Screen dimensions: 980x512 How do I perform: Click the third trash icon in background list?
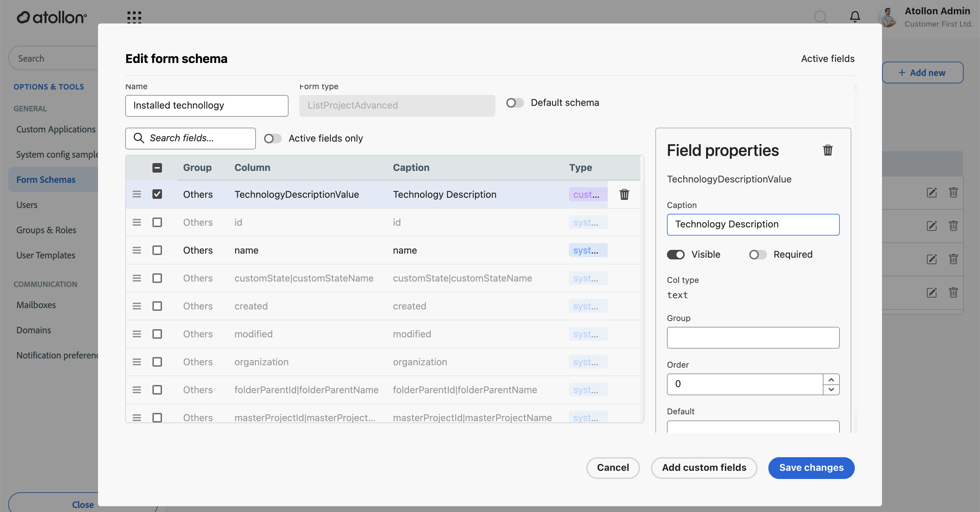[x=953, y=259]
